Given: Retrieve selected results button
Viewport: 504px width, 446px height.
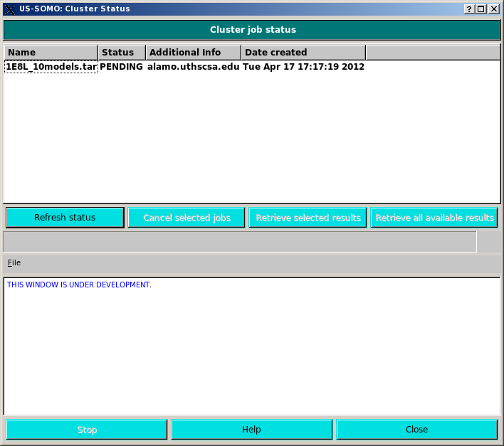Looking at the screenshot, I should pyautogui.click(x=308, y=218).
